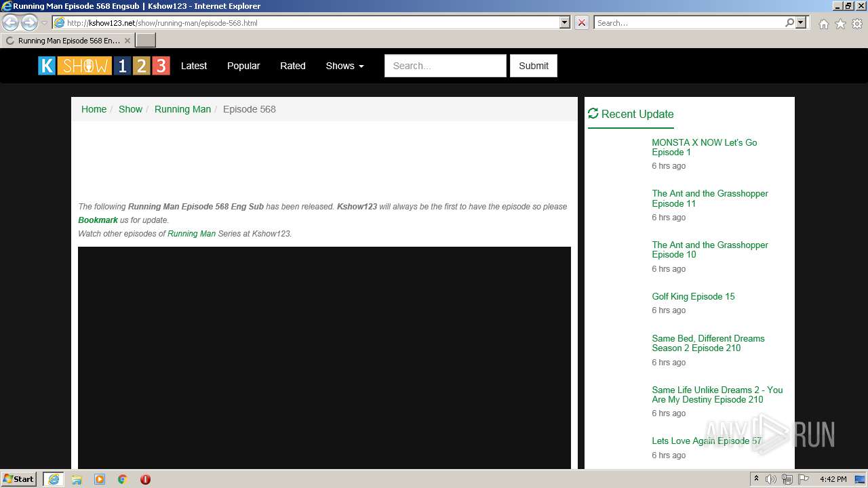Open the Running Man Series link in the description
Screen dimensions: 868x488
[x=191, y=234]
